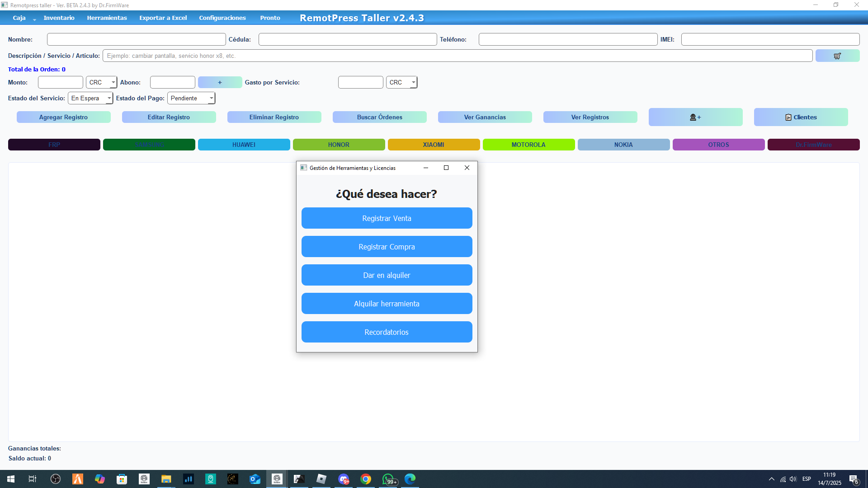
Task: Click the shopping cart icon button
Action: pos(837,56)
